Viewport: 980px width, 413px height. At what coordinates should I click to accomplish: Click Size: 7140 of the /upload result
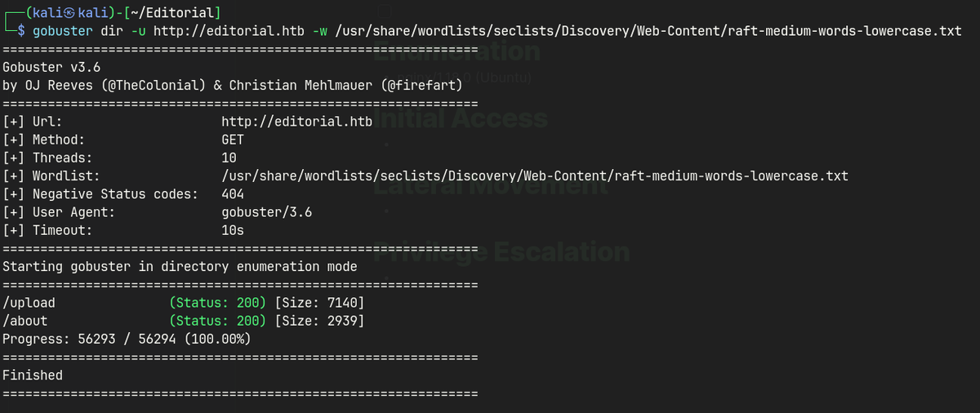pyautogui.click(x=319, y=303)
